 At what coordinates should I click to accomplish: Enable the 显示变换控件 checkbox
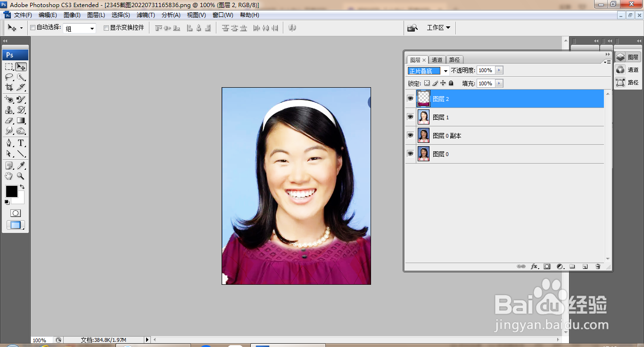coord(106,28)
